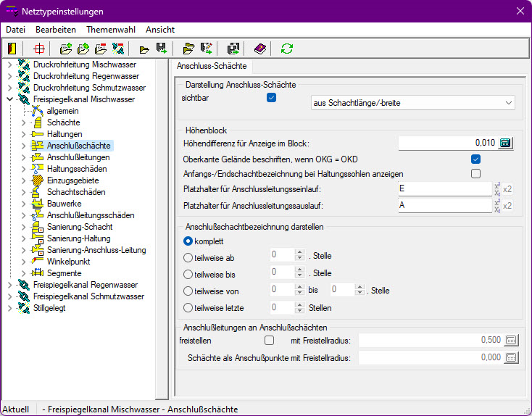Click calculator icon beside Freistellradius 0,500
This screenshot has height=416, width=532.
tap(512, 340)
